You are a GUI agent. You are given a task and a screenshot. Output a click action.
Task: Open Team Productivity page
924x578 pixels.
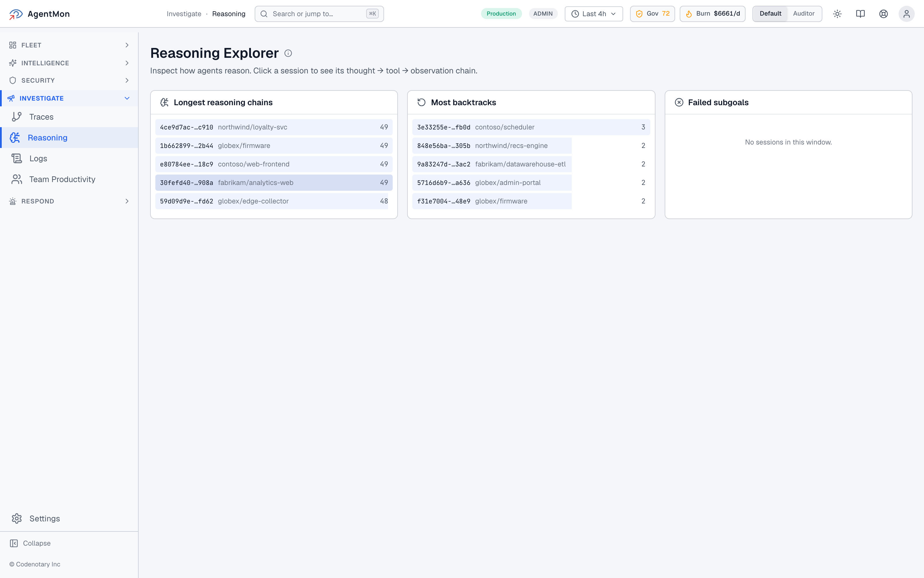point(70,179)
